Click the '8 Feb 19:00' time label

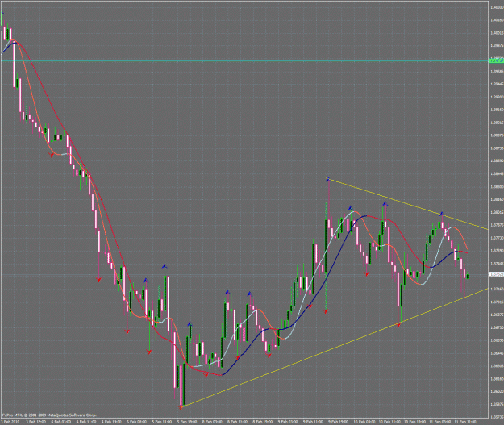click(263, 422)
